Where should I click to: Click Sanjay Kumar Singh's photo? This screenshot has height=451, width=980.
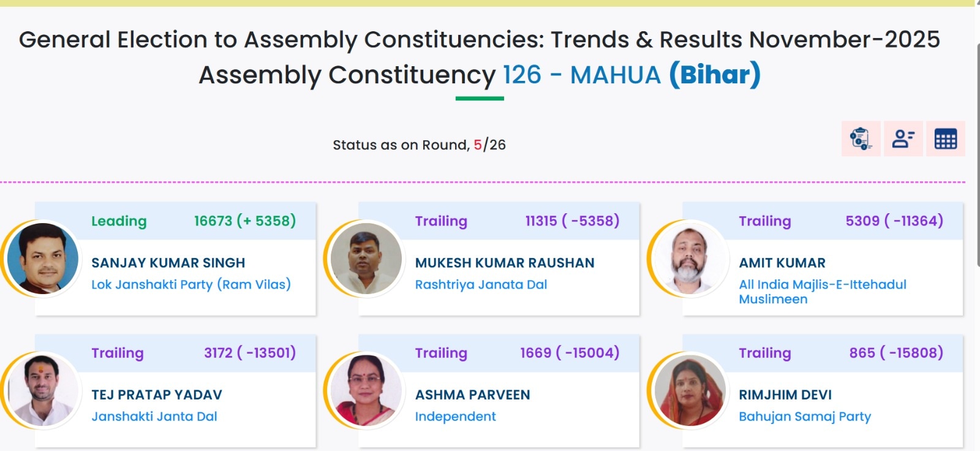(x=43, y=259)
